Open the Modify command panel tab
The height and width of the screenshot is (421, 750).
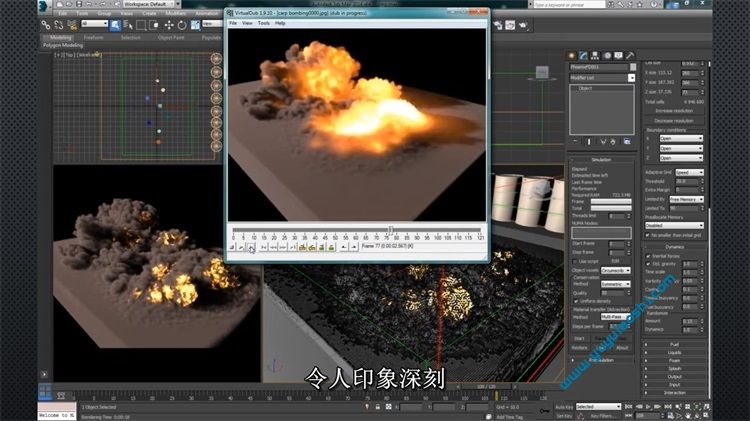[x=584, y=55]
